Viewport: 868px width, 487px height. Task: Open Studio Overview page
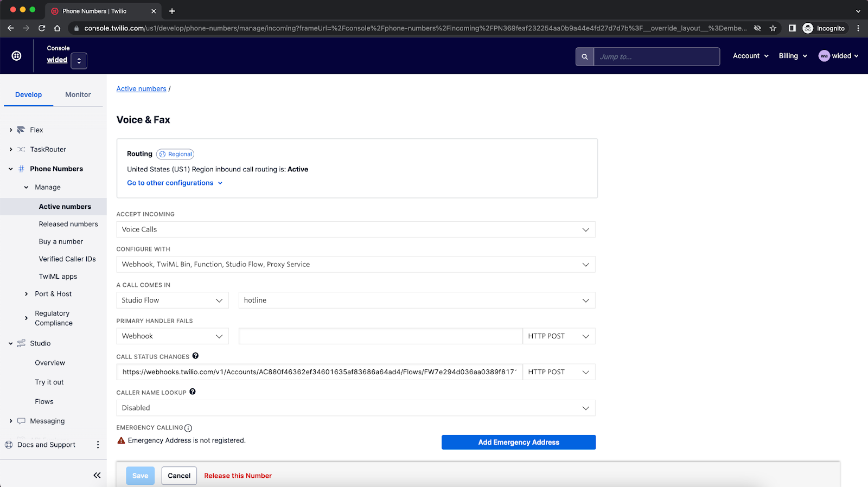50,363
